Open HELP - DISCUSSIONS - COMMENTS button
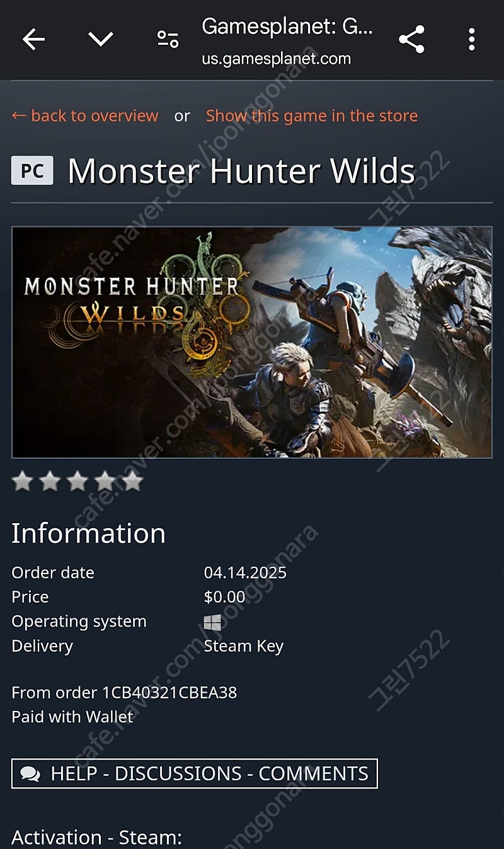 [x=195, y=773]
